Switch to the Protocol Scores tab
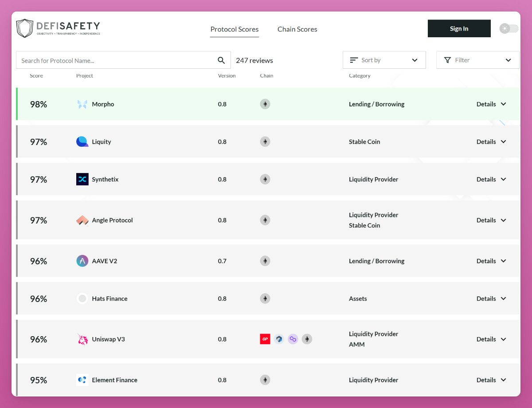 point(235,29)
